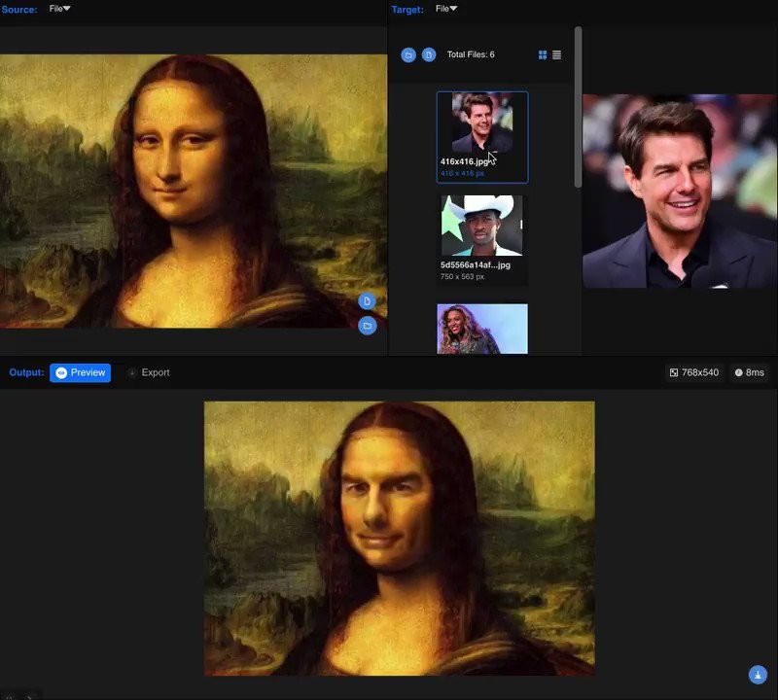Select the third target thumbnail with purple background
The image size is (778, 700).
[x=481, y=329]
